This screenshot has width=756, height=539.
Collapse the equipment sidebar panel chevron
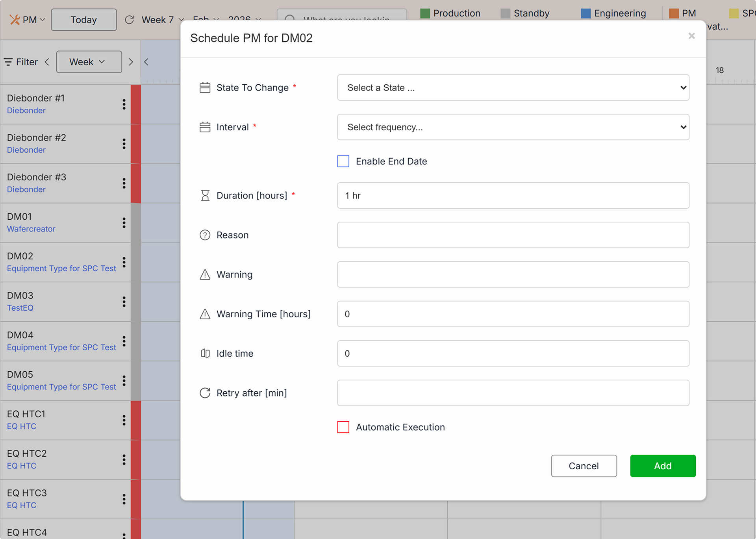pyautogui.click(x=146, y=62)
